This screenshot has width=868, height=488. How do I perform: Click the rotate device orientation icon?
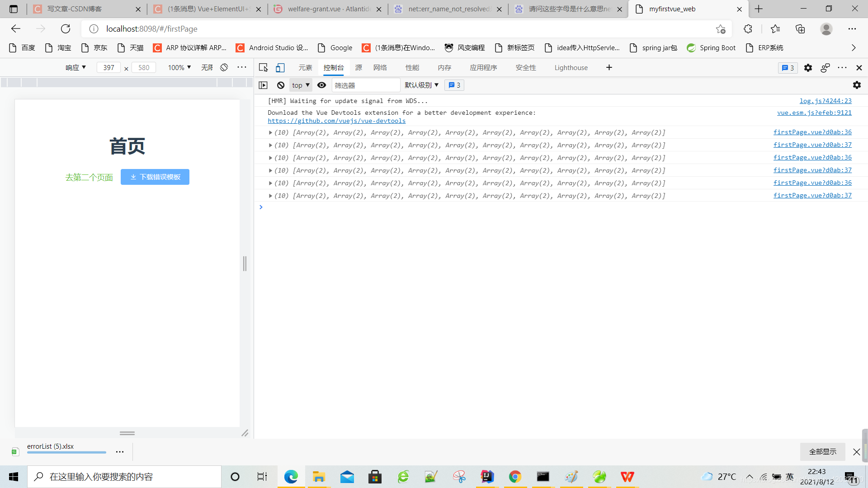[x=224, y=67]
